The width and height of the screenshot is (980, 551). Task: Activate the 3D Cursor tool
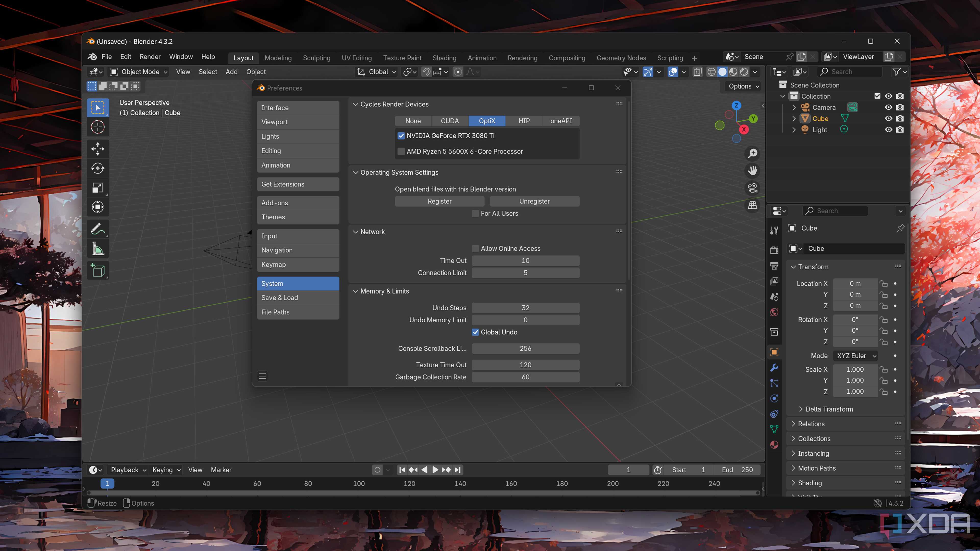pos(98,127)
